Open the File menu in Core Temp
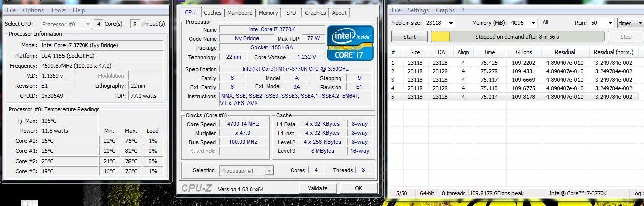This screenshot has width=644, height=206. coord(11,10)
